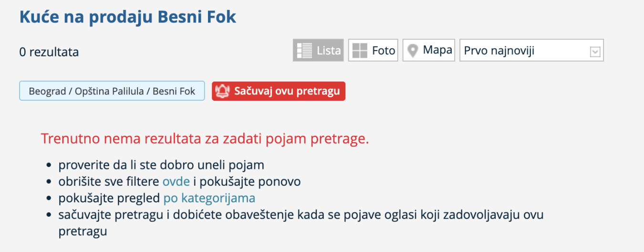
Task: Click the "Kuće na prodaju Besni Fok" heading
Action: tap(128, 17)
